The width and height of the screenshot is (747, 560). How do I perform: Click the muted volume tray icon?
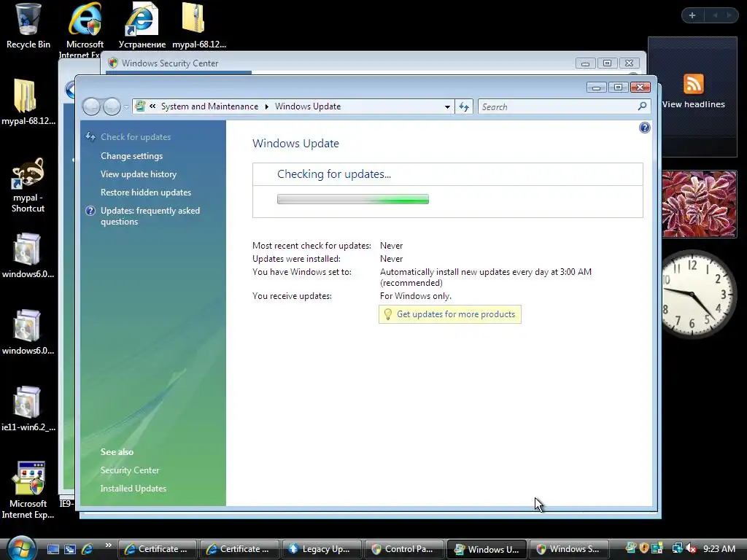[x=691, y=549]
